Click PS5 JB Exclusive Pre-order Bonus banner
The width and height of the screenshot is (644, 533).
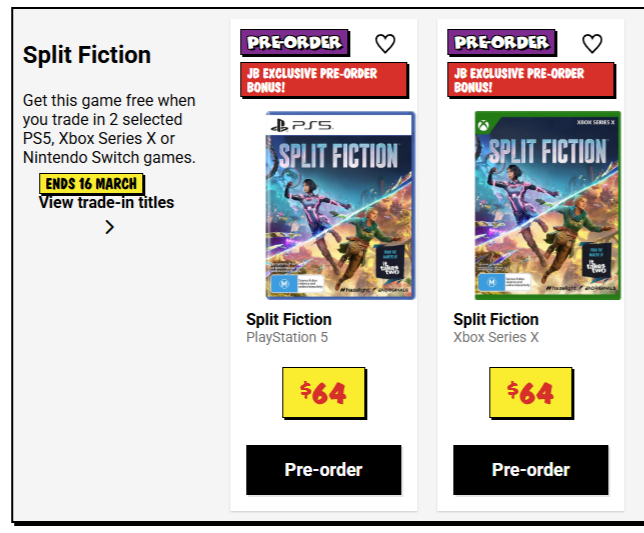tap(323, 80)
